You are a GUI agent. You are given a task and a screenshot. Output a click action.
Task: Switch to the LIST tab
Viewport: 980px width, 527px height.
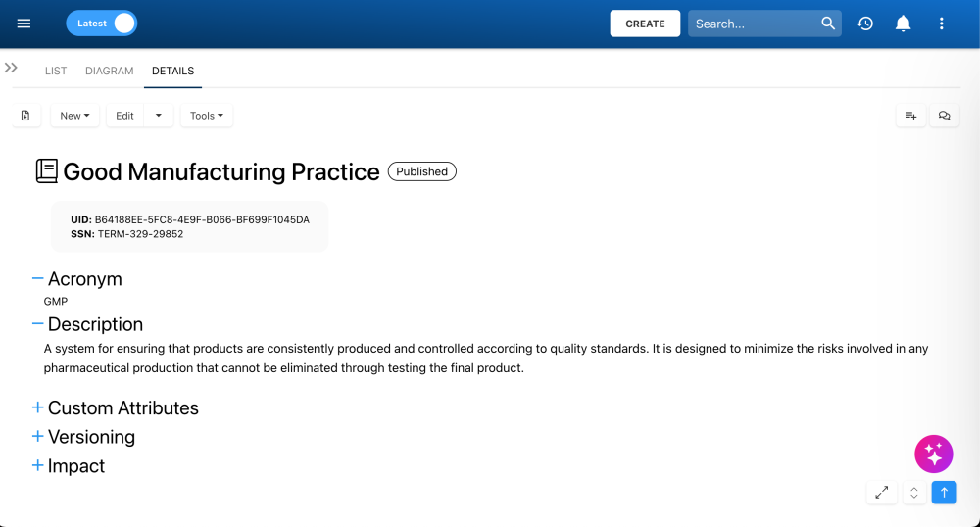tap(56, 71)
